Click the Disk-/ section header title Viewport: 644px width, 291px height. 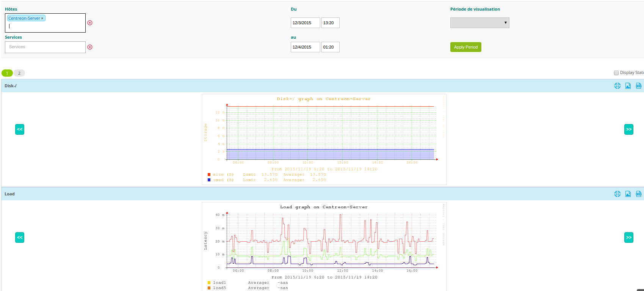coord(11,86)
